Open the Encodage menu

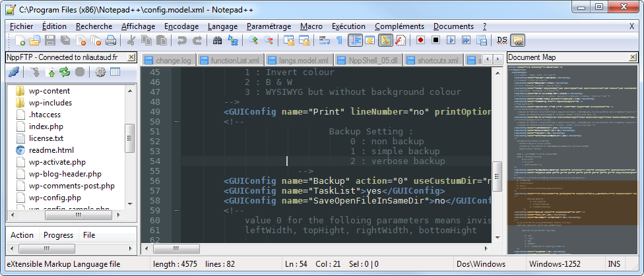coord(181,26)
